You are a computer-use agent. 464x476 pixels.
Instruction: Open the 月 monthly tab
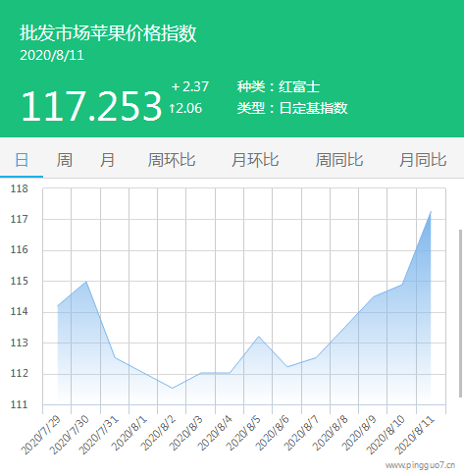coord(107,160)
